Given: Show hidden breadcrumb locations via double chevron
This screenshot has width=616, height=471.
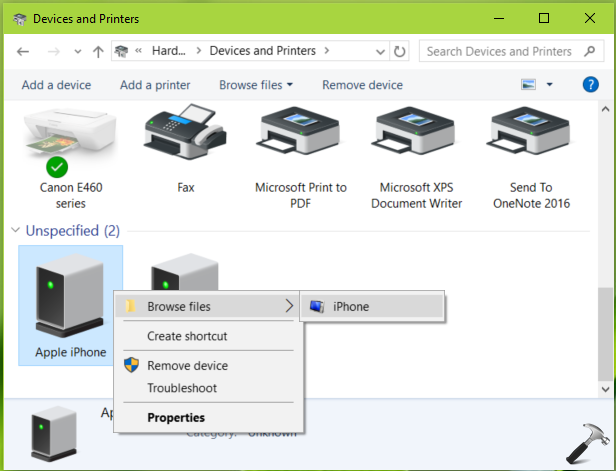Looking at the screenshot, I should tap(138, 51).
